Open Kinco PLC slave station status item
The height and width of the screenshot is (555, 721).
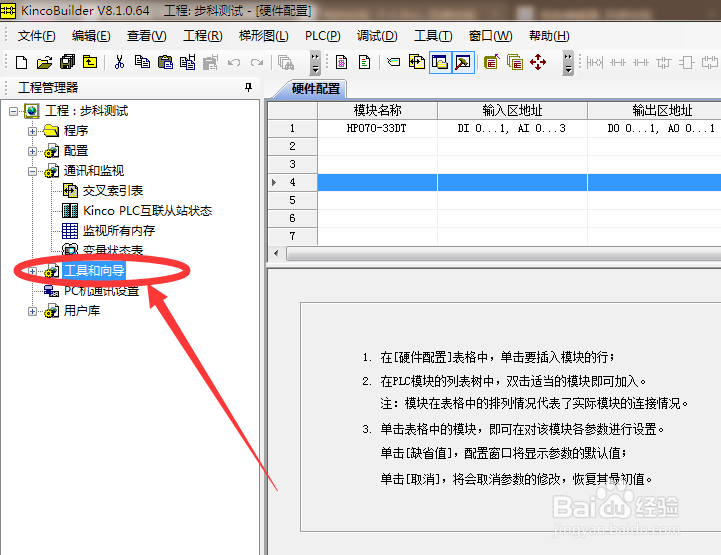click(x=147, y=211)
